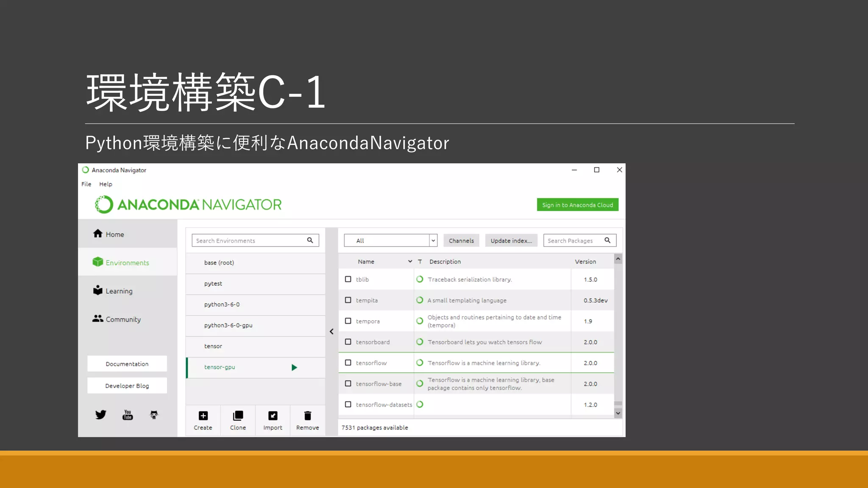Click the Anaconda Navigator logo
The image size is (868, 488).
[188, 205]
